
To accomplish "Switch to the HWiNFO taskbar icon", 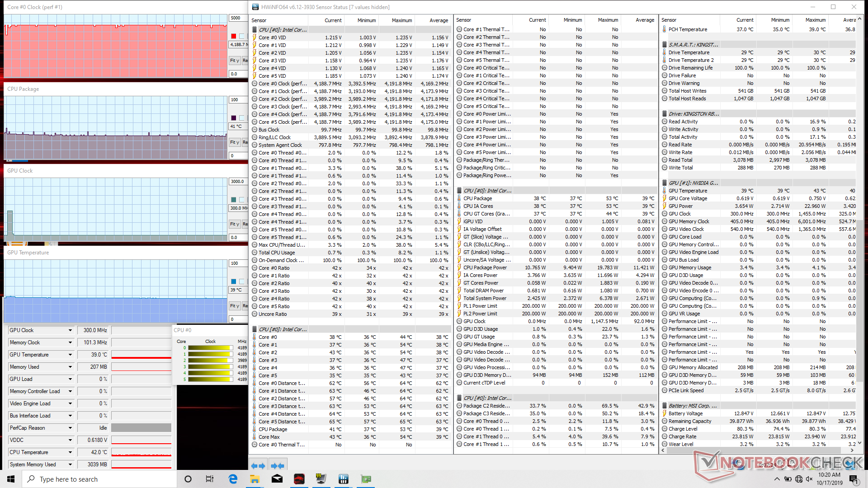I will [343, 479].
